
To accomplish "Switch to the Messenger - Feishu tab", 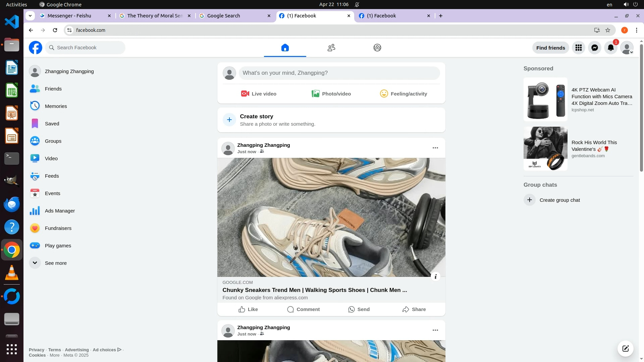I will point(69,16).
